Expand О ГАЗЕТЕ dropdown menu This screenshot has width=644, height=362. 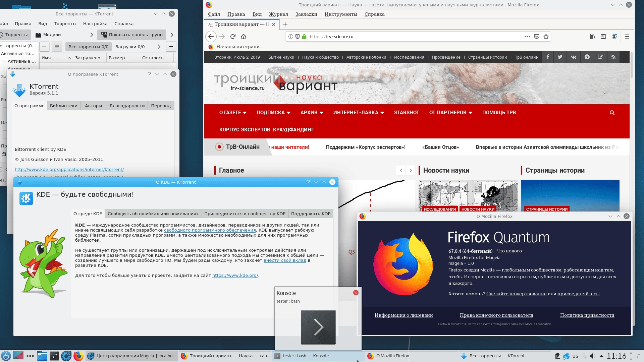233,113
